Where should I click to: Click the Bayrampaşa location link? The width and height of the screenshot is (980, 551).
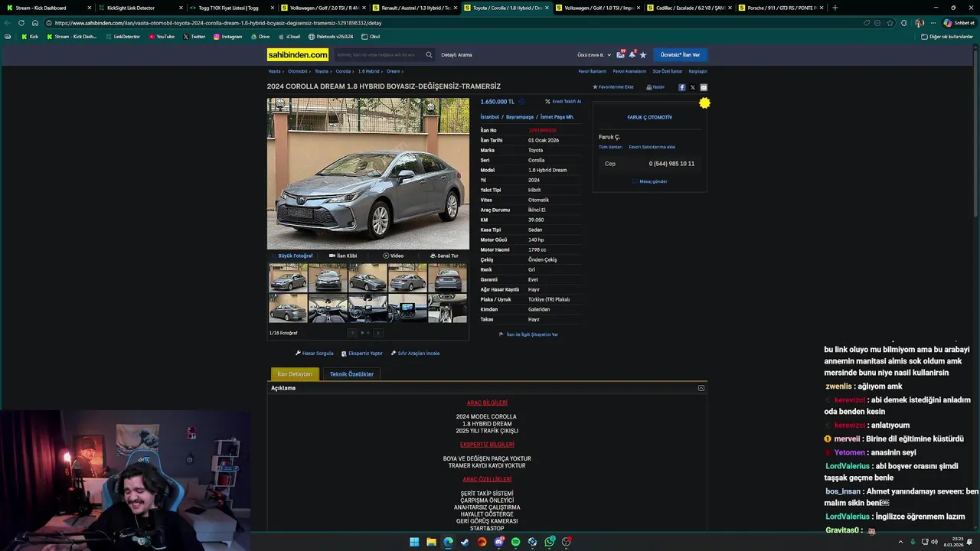point(520,117)
